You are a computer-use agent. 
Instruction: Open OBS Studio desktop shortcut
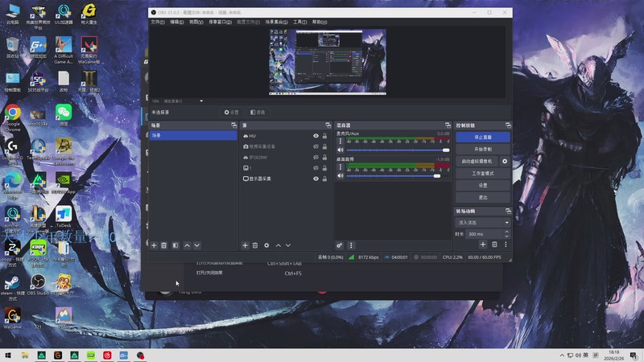38,285
